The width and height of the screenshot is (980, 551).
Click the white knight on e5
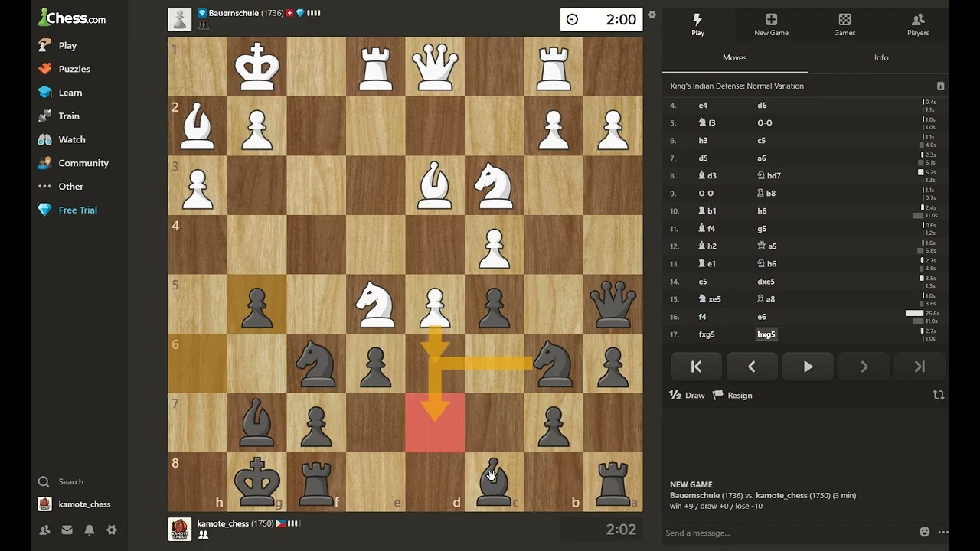coord(375,304)
